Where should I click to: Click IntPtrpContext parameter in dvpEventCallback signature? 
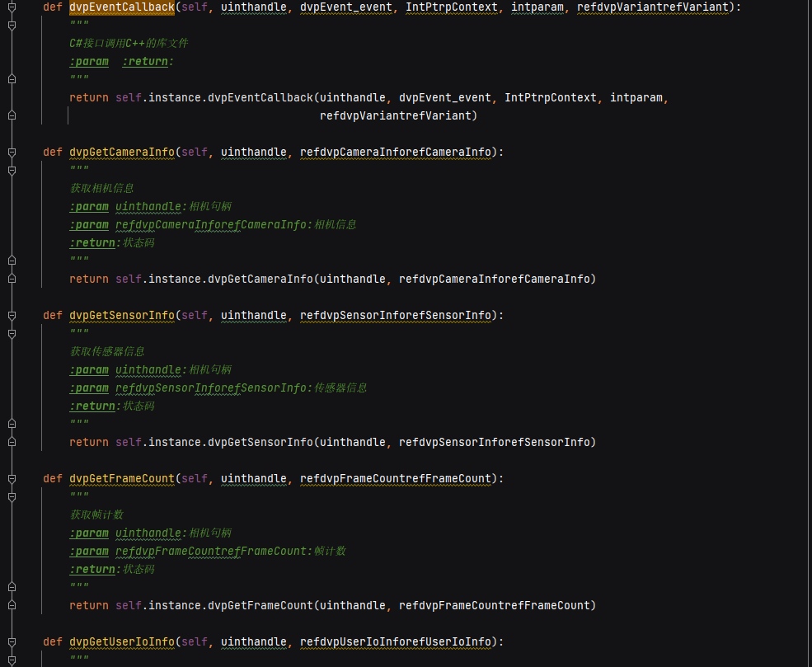(x=451, y=7)
